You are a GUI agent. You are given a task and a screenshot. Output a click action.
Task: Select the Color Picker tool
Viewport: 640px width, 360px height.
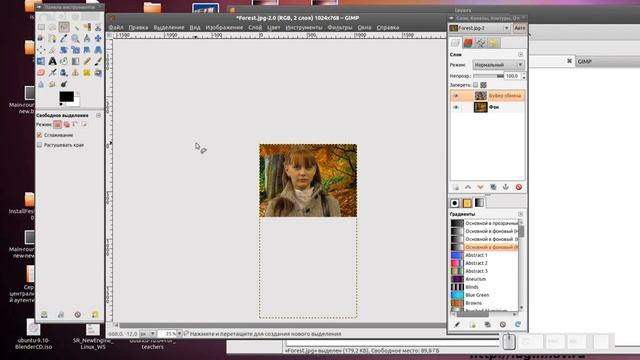[64, 38]
